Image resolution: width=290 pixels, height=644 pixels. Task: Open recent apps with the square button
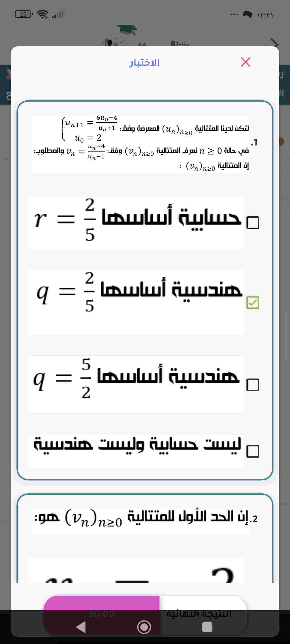(207, 627)
